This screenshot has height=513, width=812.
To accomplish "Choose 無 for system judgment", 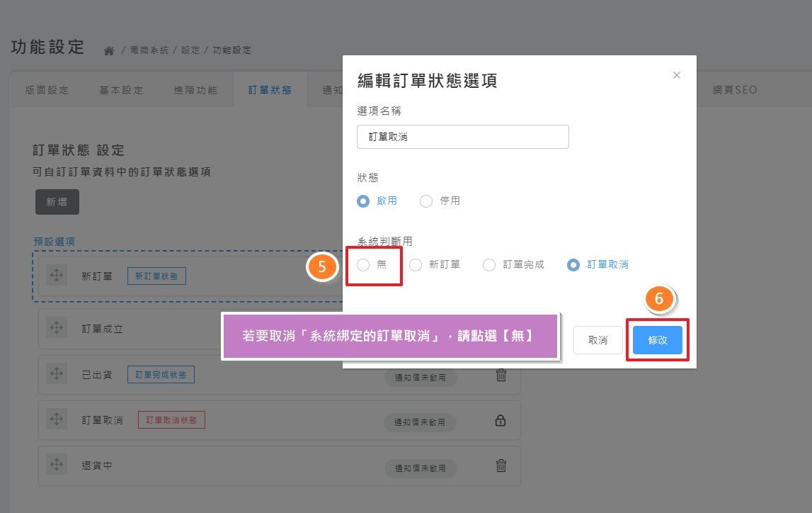I will point(363,265).
